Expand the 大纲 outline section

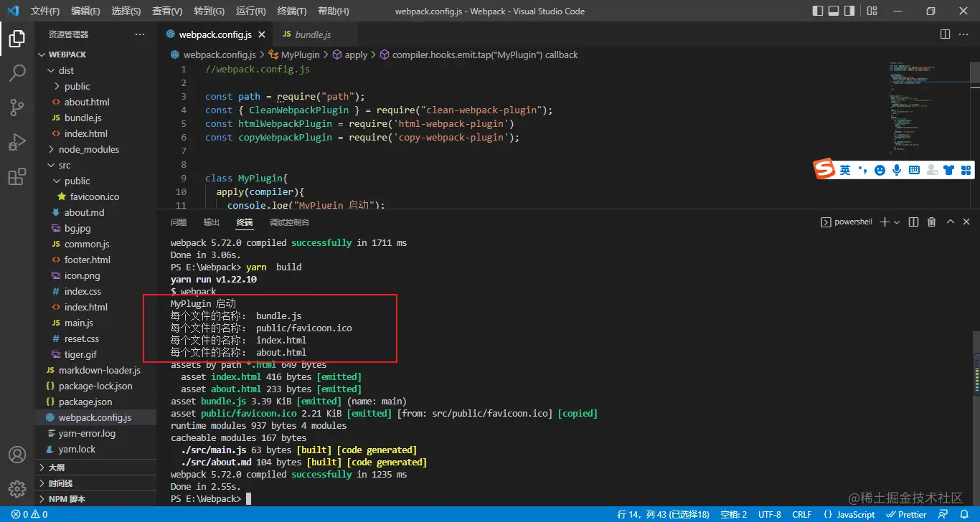(x=96, y=468)
